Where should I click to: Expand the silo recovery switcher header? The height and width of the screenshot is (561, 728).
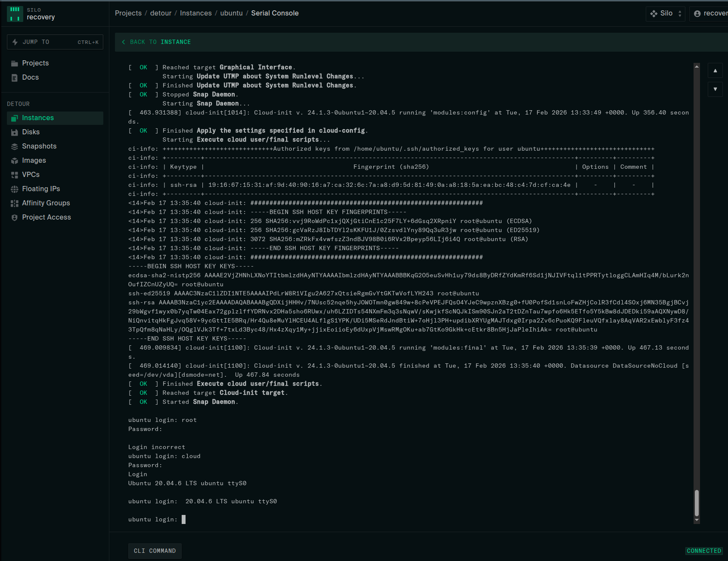click(x=55, y=14)
